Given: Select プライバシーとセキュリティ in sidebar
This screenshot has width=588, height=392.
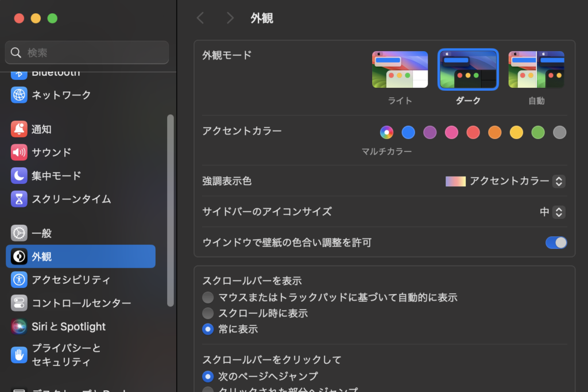Looking at the screenshot, I should tap(80, 355).
